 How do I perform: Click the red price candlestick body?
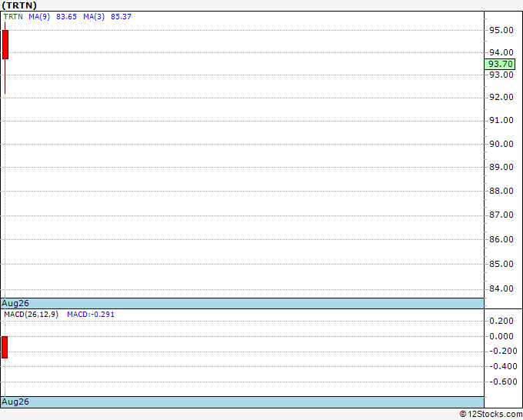click(x=5, y=45)
